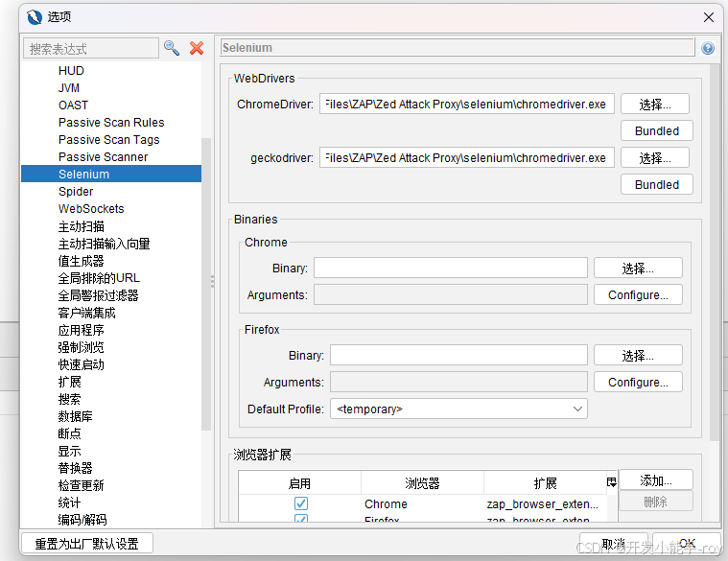Screen dimensions: 728x561
Task: Select 显示 entry
Action: (70, 451)
